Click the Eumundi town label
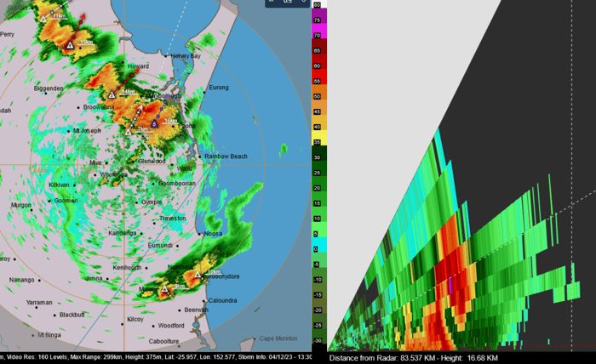The width and height of the screenshot is (596, 364). [160, 246]
